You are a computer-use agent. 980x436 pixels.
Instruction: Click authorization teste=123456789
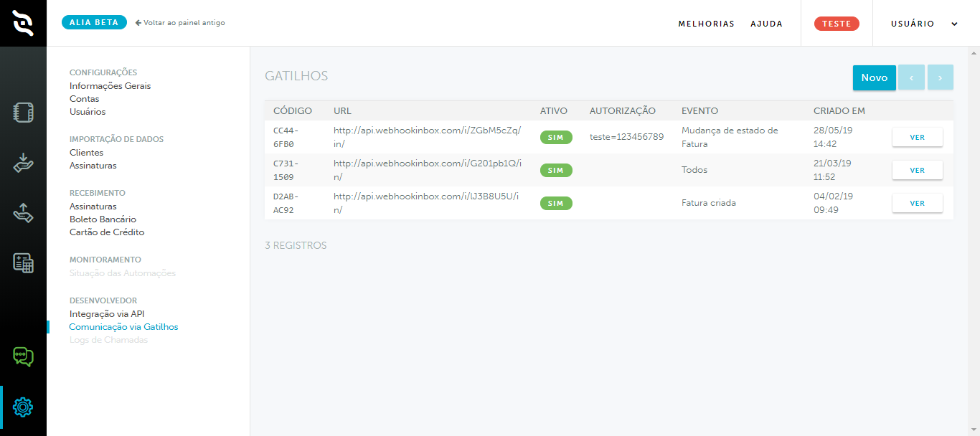pyautogui.click(x=626, y=136)
